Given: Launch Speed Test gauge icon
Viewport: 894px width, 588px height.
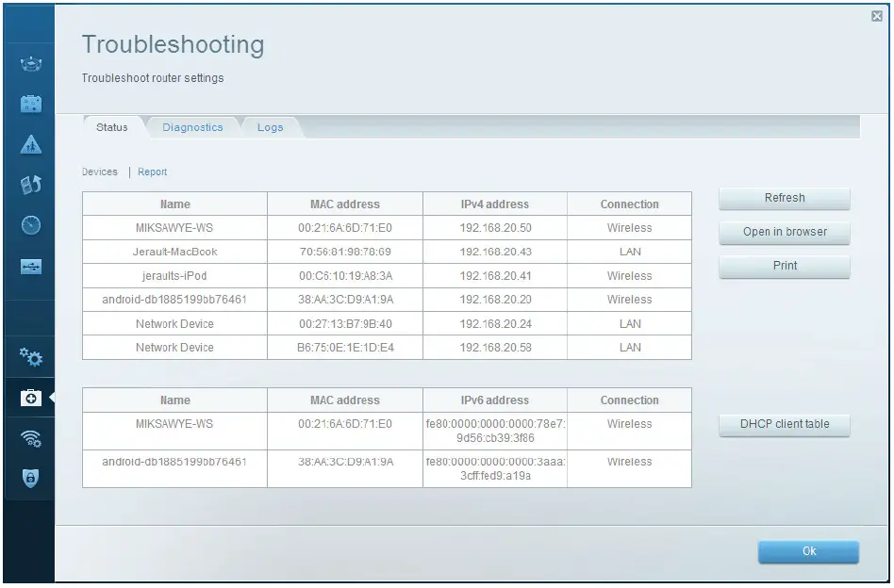Looking at the screenshot, I should pos(30,225).
